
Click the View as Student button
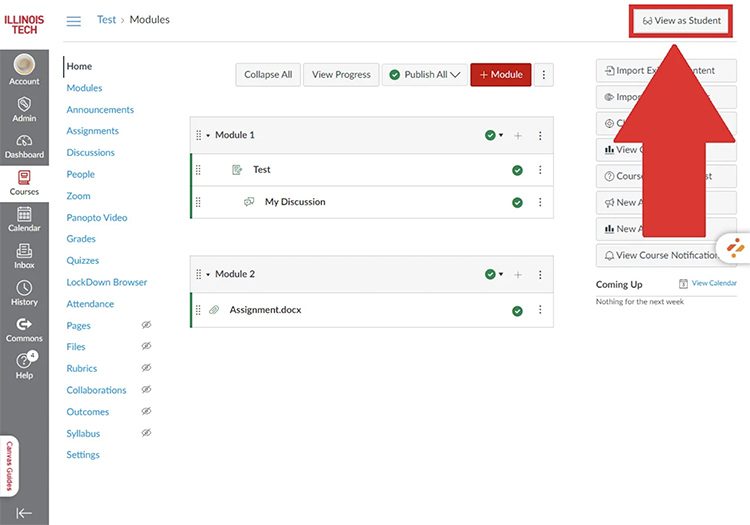[680, 21]
